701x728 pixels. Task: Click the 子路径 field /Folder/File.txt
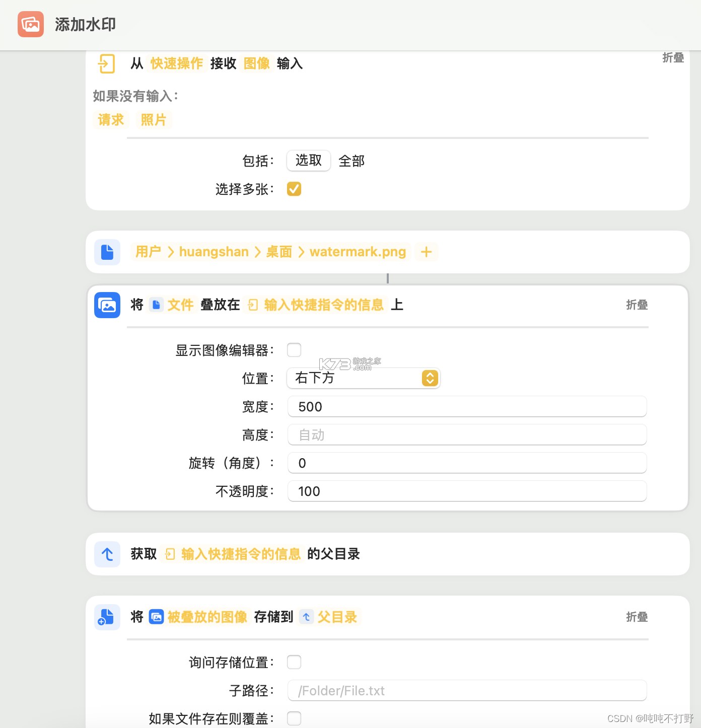467,690
